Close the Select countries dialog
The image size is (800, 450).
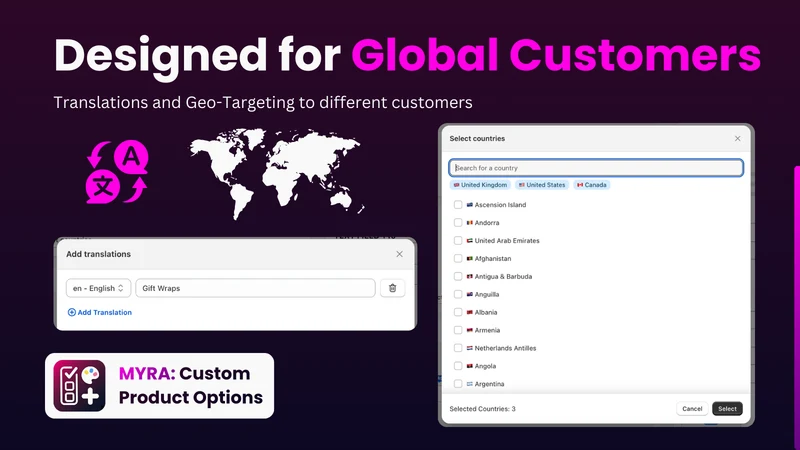click(x=737, y=139)
